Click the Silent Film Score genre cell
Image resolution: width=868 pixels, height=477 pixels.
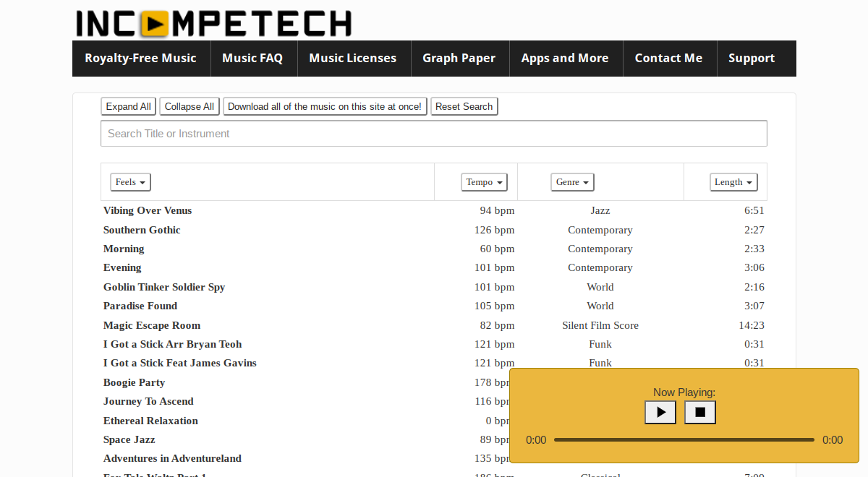(600, 325)
